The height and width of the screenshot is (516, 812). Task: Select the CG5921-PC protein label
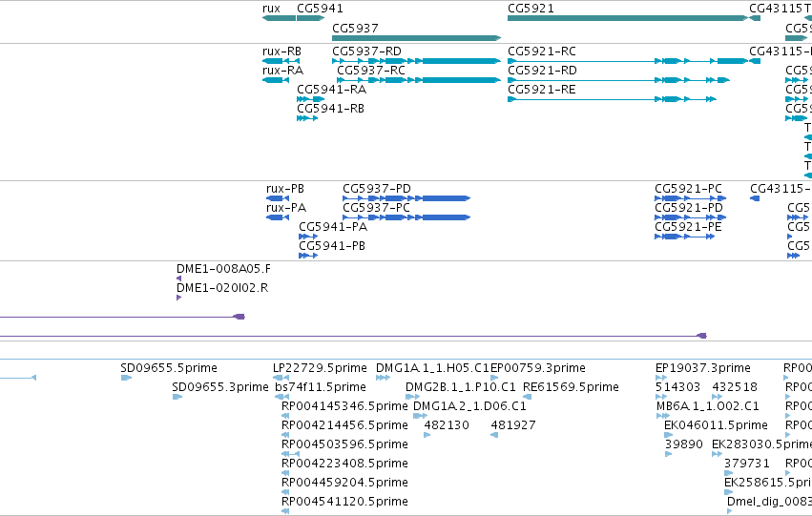tap(688, 189)
